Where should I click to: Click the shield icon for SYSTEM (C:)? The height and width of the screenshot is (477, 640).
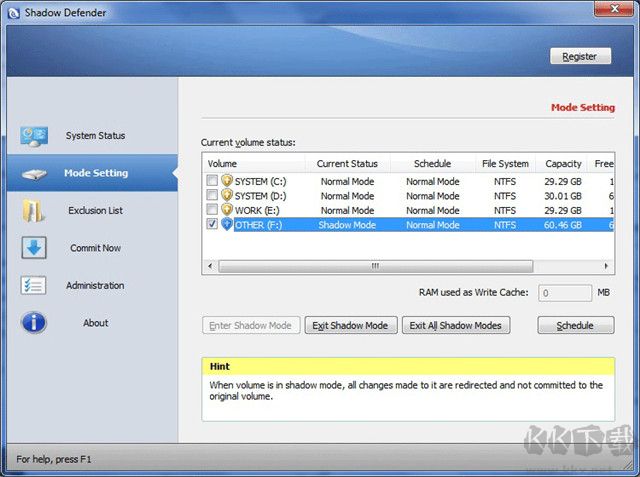click(227, 180)
